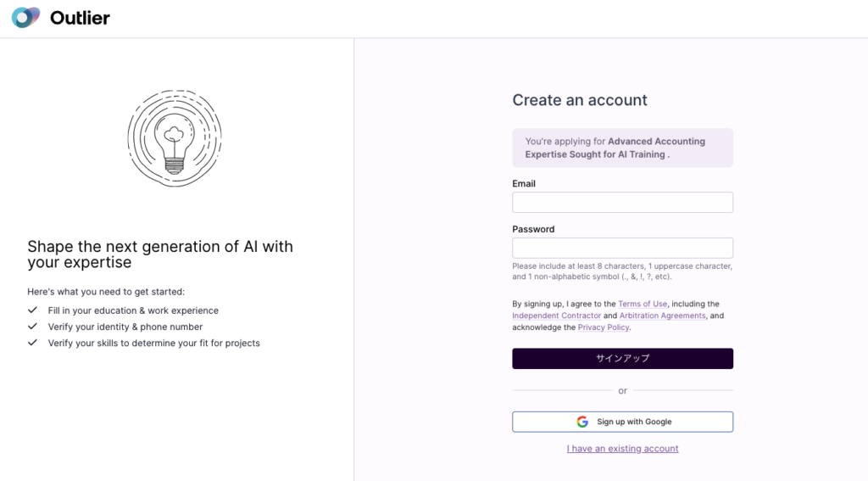Viewport: 868px width, 481px height.
Task: Click the Outlier wordmark text
Action: (x=80, y=18)
